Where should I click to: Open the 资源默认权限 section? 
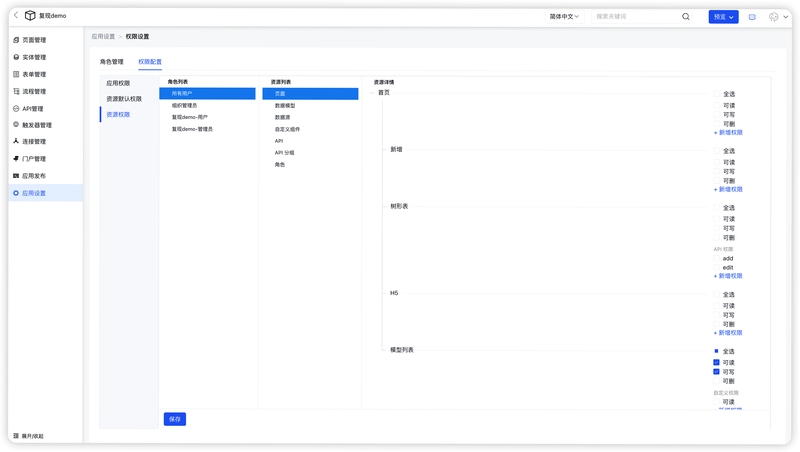(x=124, y=99)
